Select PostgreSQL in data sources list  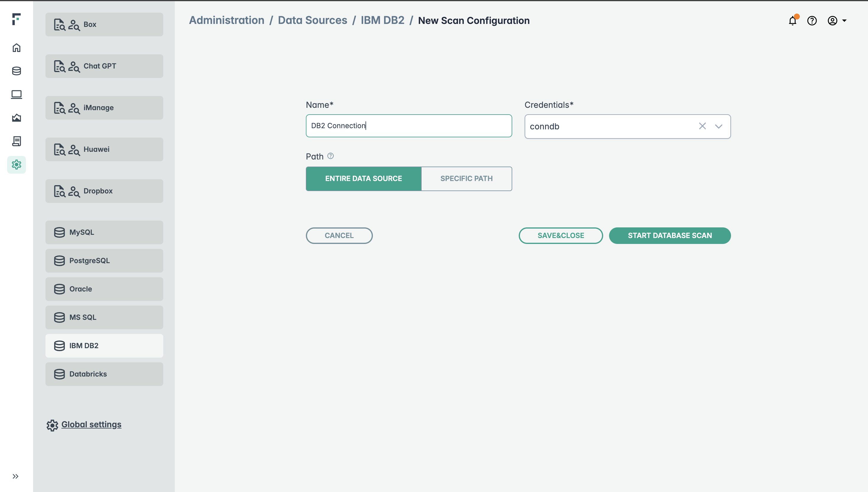tap(104, 260)
